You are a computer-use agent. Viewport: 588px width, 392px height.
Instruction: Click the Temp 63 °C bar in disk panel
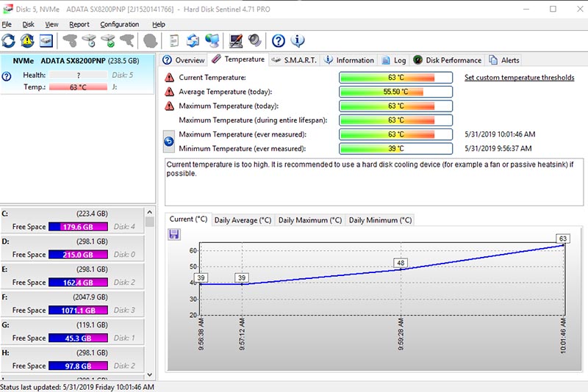[x=78, y=87]
